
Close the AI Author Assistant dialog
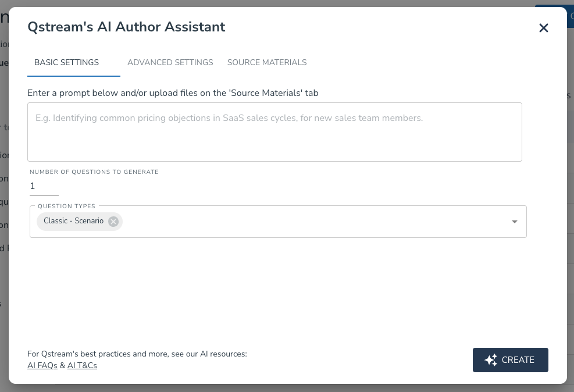pyautogui.click(x=544, y=28)
